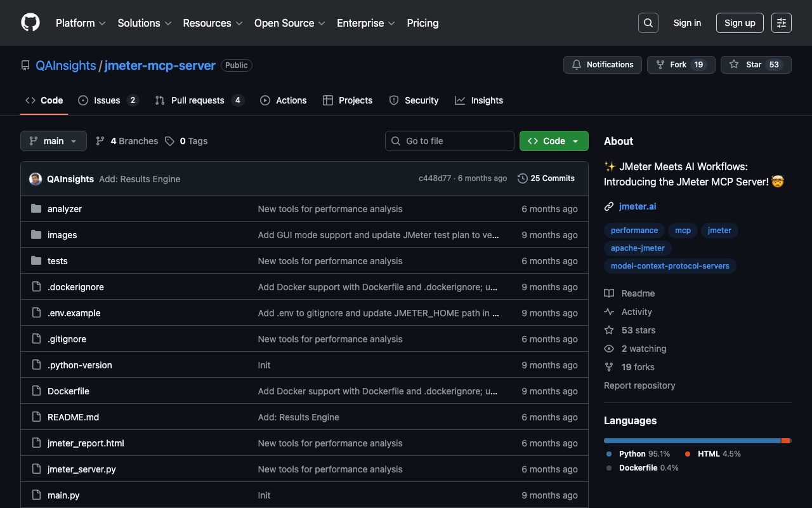Open the search magnifier icon
The height and width of the screenshot is (508, 812).
click(x=648, y=23)
